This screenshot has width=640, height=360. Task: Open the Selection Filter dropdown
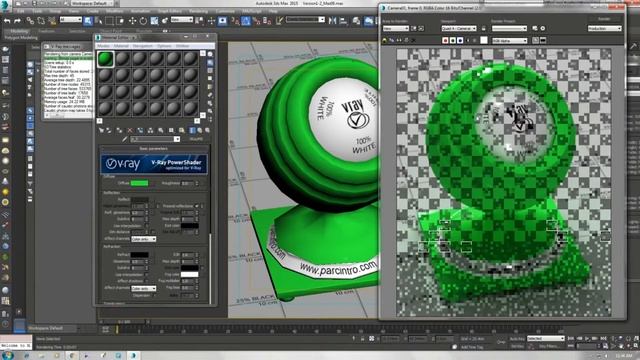71,20
